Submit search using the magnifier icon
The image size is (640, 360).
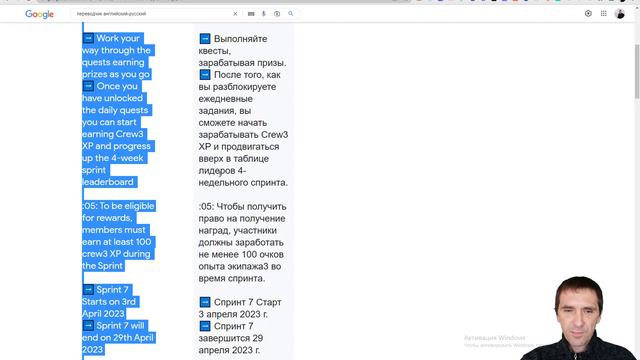coord(291,14)
